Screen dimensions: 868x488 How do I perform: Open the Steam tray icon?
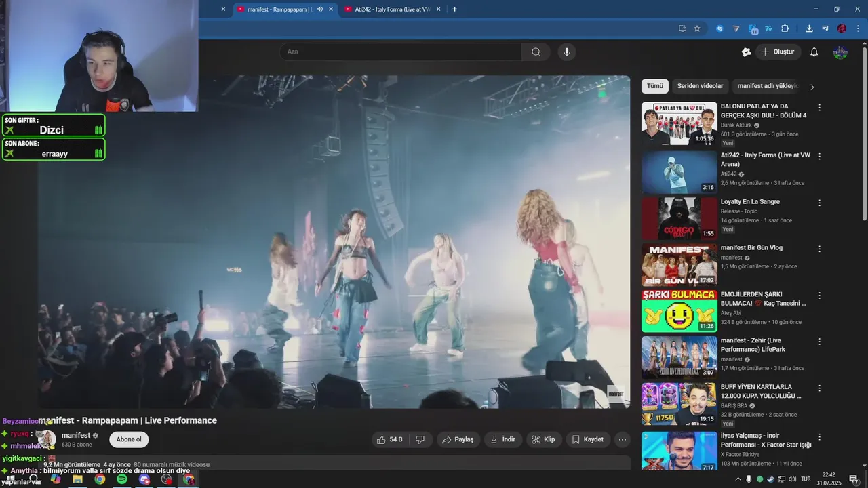(x=770, y=479)
